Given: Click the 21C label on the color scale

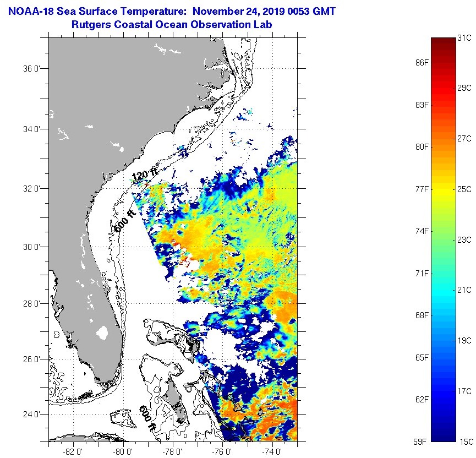Looking at the screenshot, I should click(464, 290).
